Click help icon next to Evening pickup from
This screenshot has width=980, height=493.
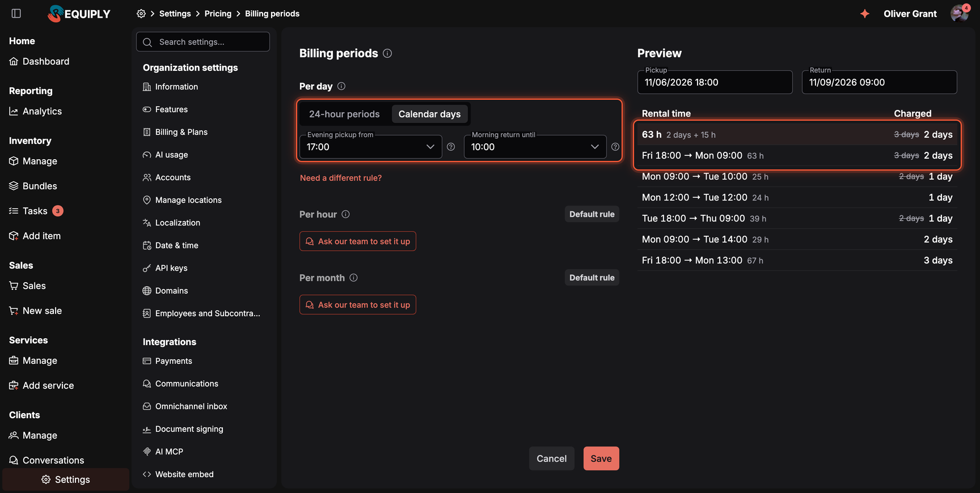[x=451, y=147]
